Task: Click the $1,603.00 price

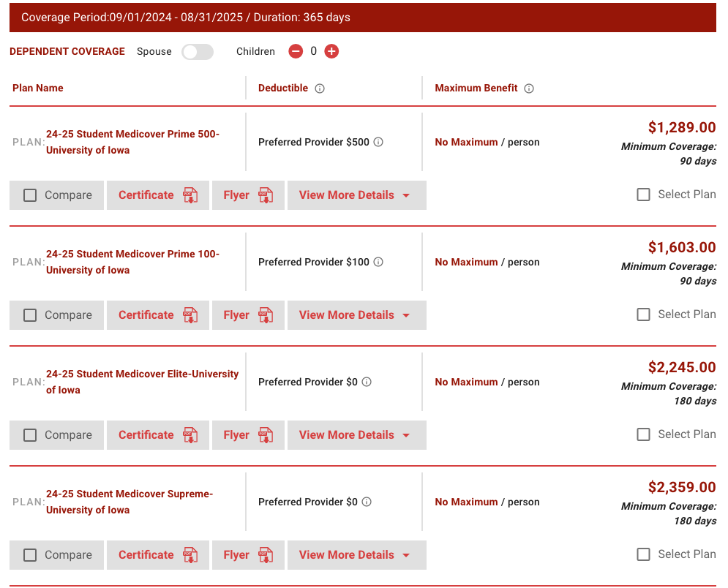Action: [x=682, y=247]
